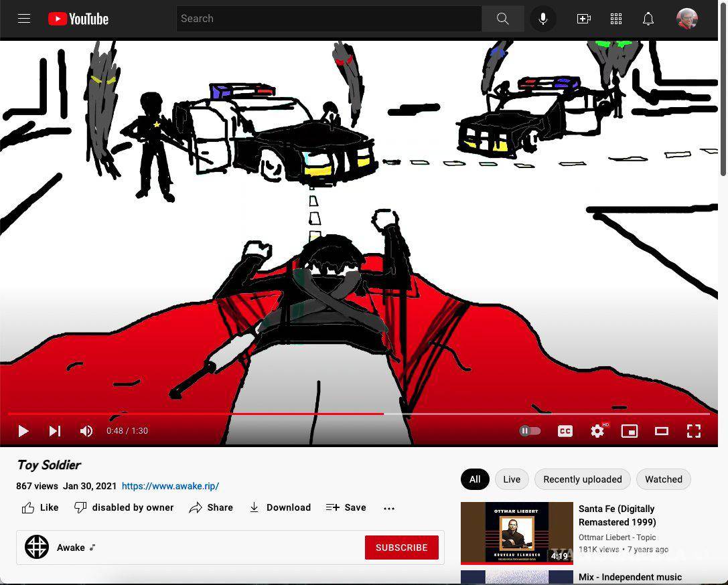Viewport: 728px width, 585px height.
Task: Open the awake.rip link
Action: (x=170, y=486)
